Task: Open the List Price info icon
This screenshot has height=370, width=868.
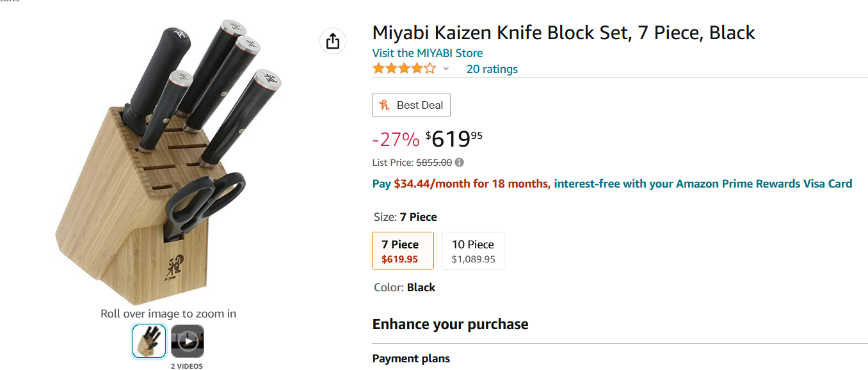Action: tap(460, 163)
